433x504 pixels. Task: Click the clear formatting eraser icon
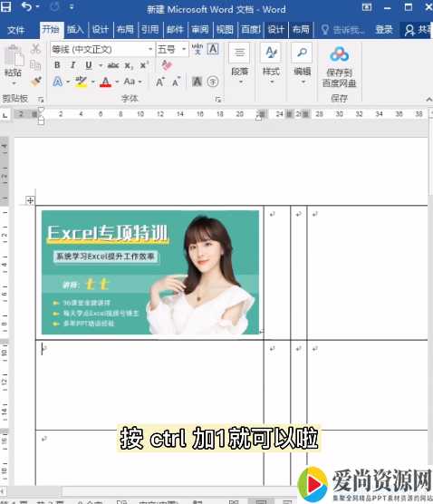coord(167,65)
